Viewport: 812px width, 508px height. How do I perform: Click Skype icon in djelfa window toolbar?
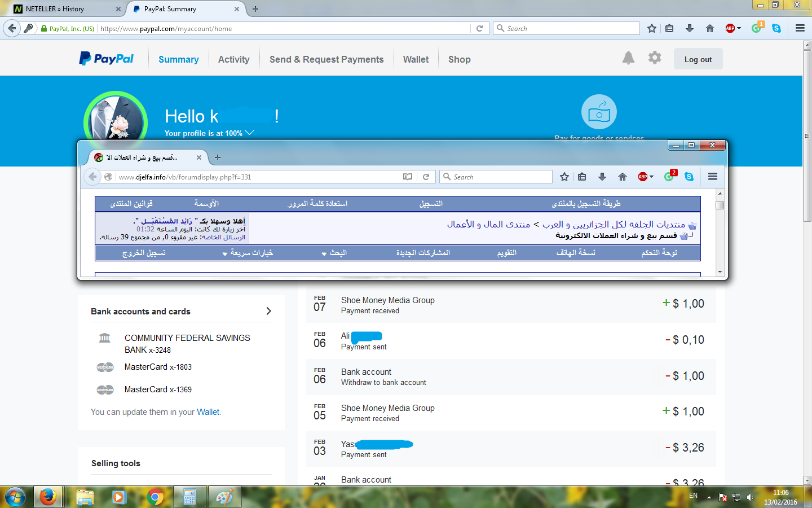coord(689,177)
